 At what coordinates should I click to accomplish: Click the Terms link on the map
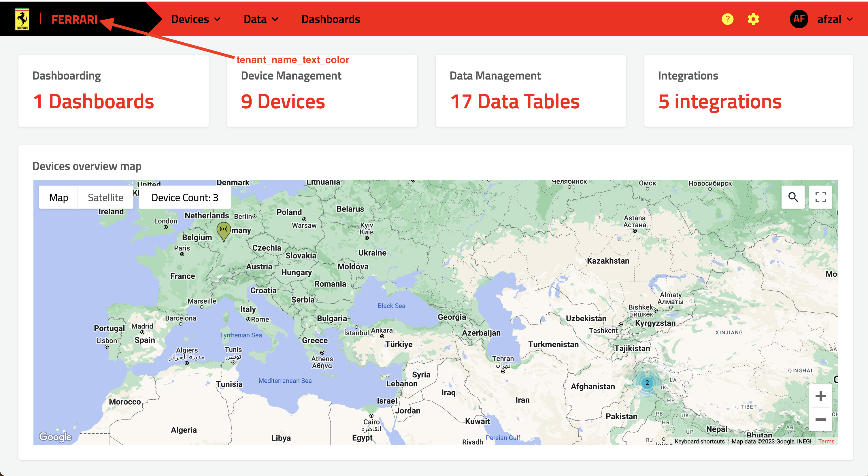pos(826,441)
